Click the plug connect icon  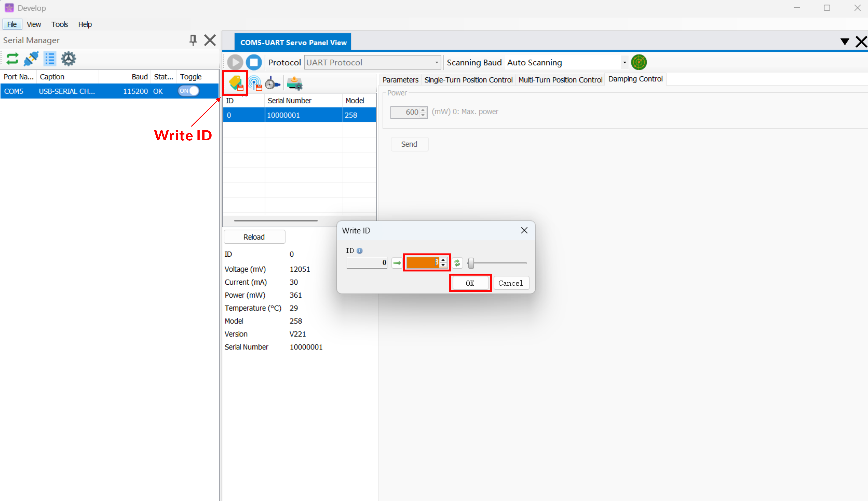coord(31,59)
